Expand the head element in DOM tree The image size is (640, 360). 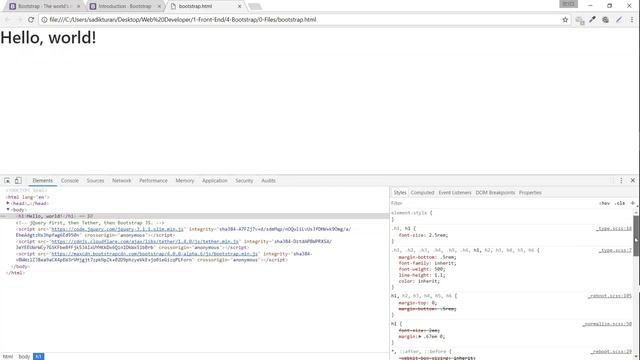(x=8, y=203)
